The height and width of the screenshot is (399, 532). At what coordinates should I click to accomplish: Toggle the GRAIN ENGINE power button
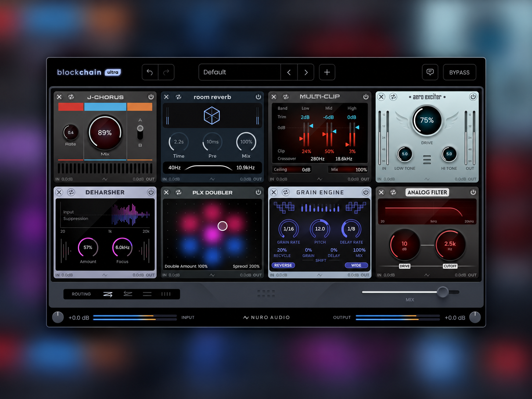pyautogui.click(x=366, y=192)
